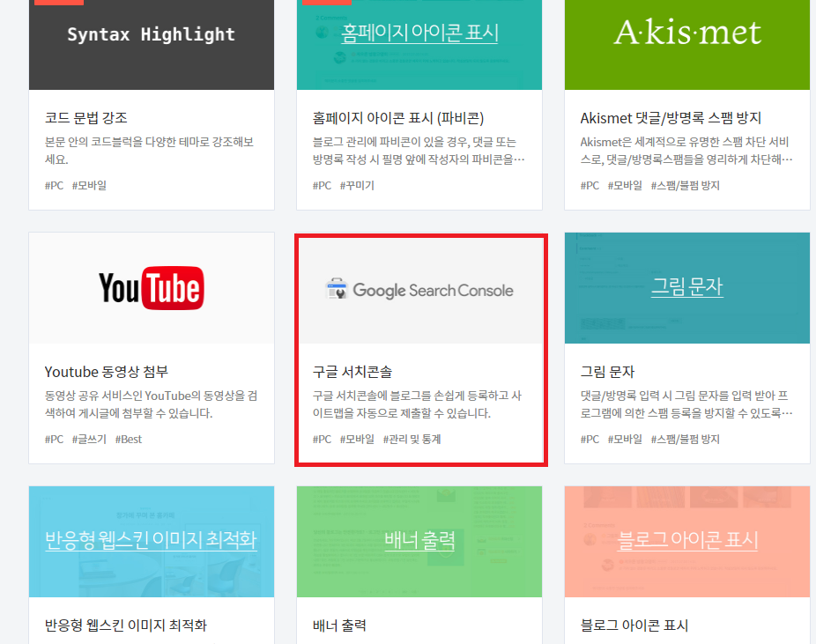Click the 코드 문법 강조 plugin title
Screen dimensions: 816x644
[85, 117]
